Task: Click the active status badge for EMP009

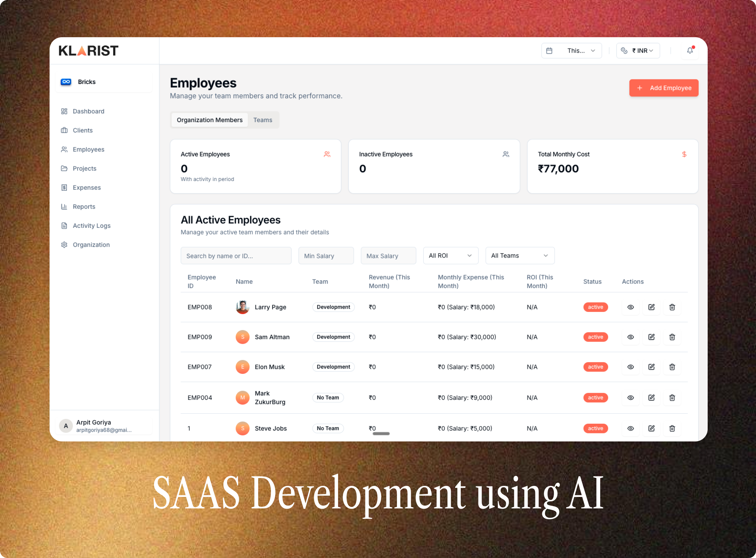Action: 596,337
